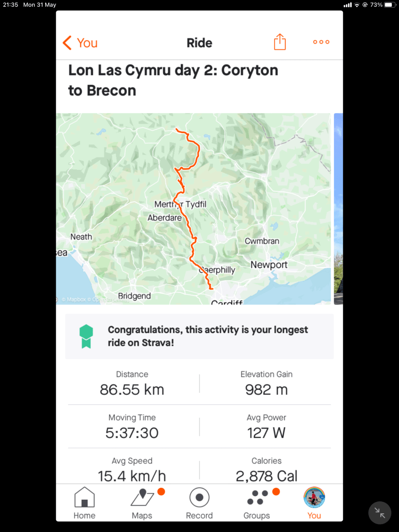Image resolution: width=399 pixels, height=532 pixels.
Task: Tap the green achievement badge icon
Action: pos(86,336)
